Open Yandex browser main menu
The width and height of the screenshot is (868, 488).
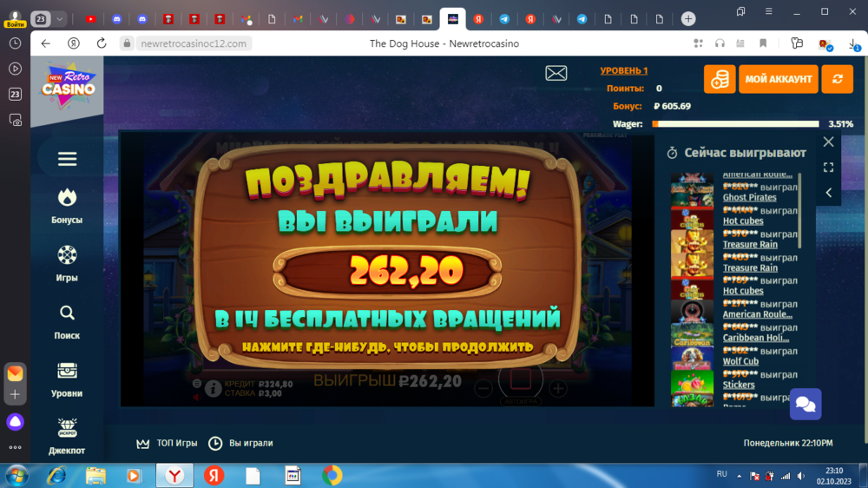click(768, 11)
